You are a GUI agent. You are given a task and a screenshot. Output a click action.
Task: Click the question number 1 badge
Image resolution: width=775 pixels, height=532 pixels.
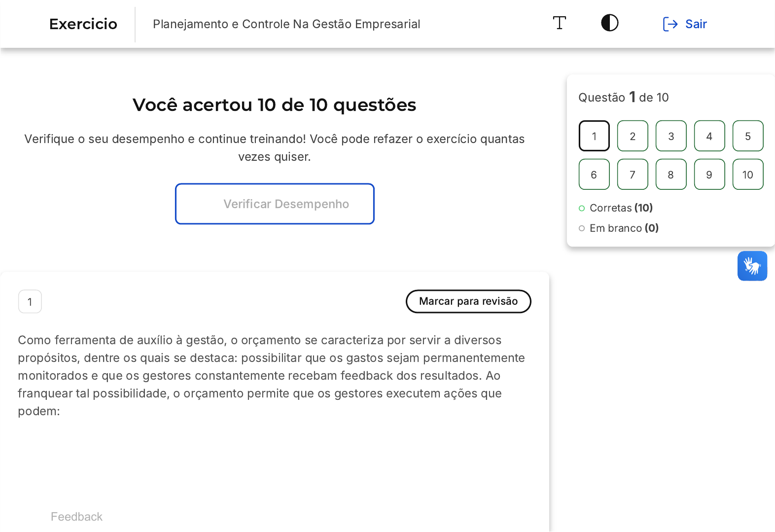[30, 302]
